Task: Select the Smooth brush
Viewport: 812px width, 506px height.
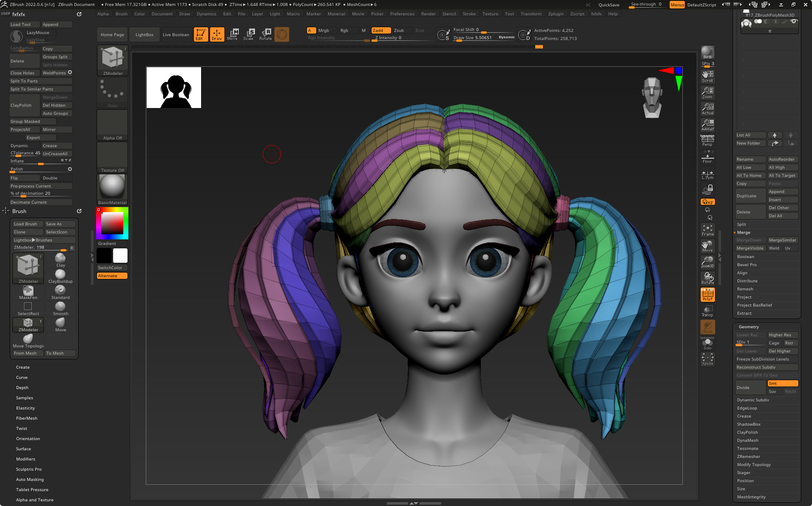Action: click(61, 309)
